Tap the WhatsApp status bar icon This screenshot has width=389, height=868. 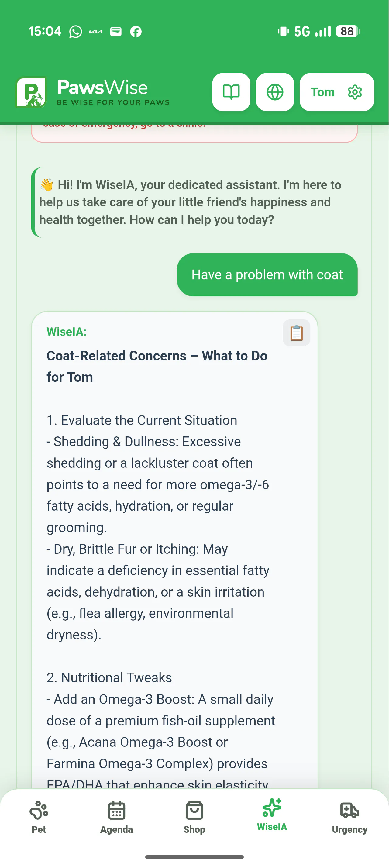pos(75,32)
